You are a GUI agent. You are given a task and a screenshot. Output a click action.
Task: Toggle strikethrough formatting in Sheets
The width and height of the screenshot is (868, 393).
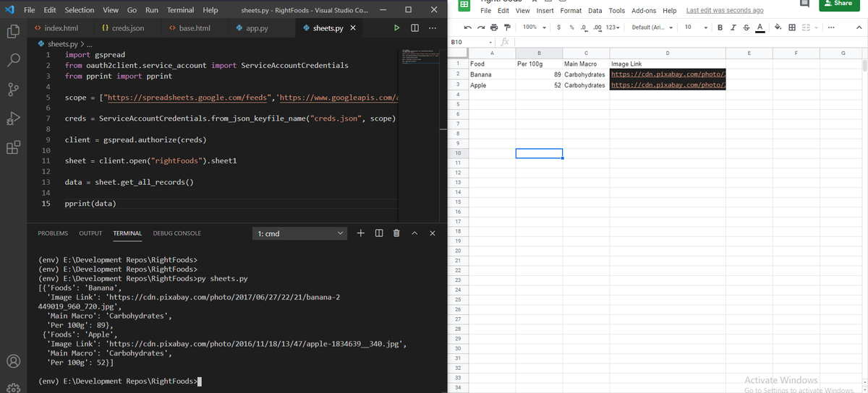click(746, 27)
